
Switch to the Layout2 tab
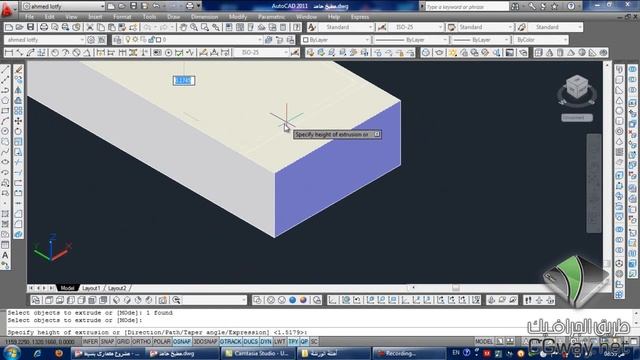[117, 288]
